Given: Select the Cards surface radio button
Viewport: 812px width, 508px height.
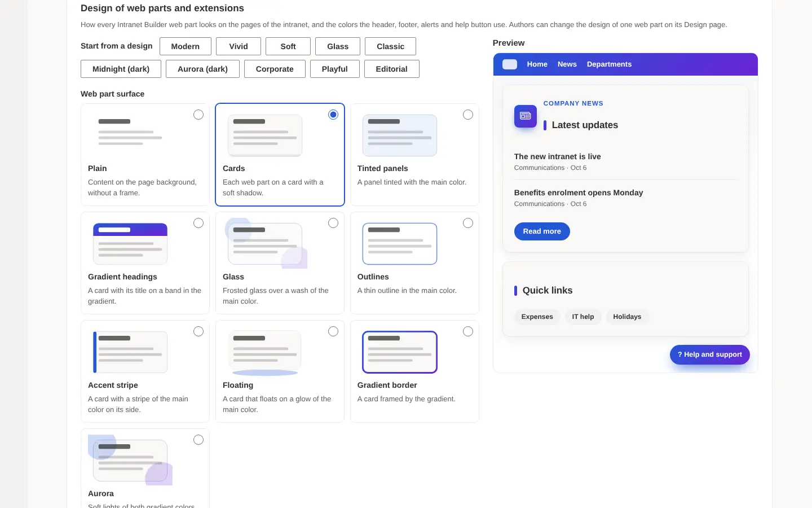Looking at the screenshot, I should point(333,115).
